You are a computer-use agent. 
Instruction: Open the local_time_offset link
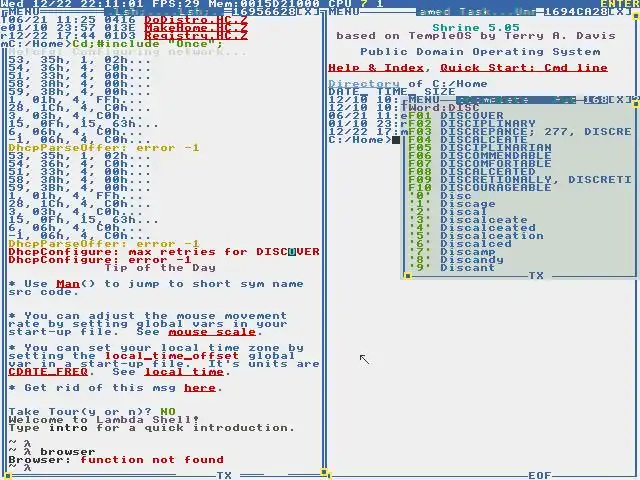click(x=172, y=356)
